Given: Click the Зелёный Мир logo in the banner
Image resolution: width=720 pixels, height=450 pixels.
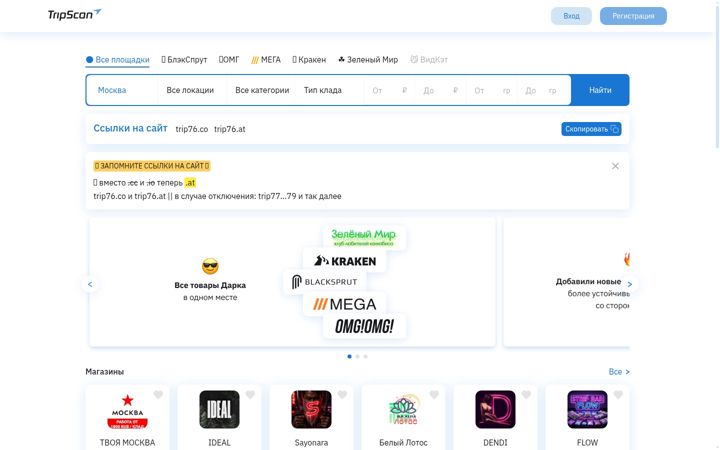Looking at the screenshot, I should tap(364, 237).
